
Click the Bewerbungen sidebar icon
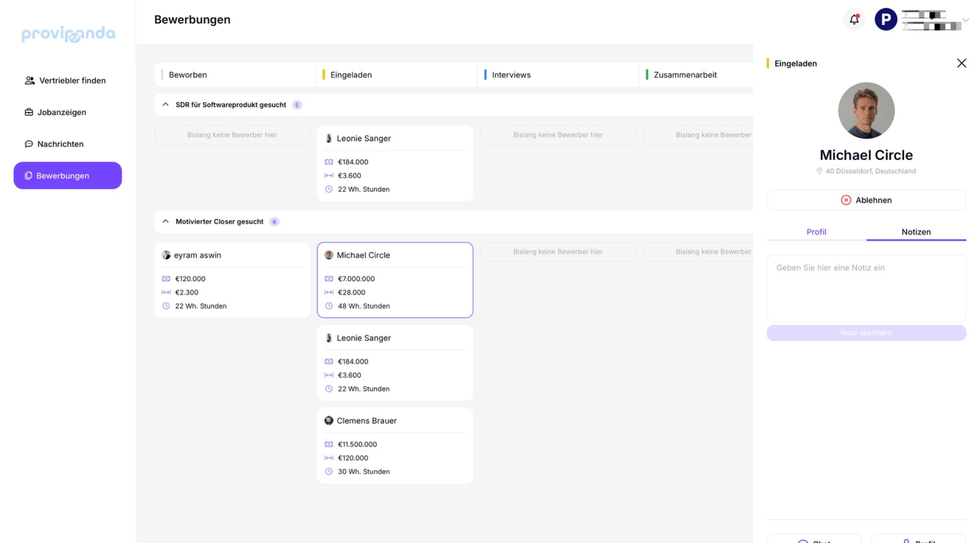pyautogui.click(x=28, y=175)
